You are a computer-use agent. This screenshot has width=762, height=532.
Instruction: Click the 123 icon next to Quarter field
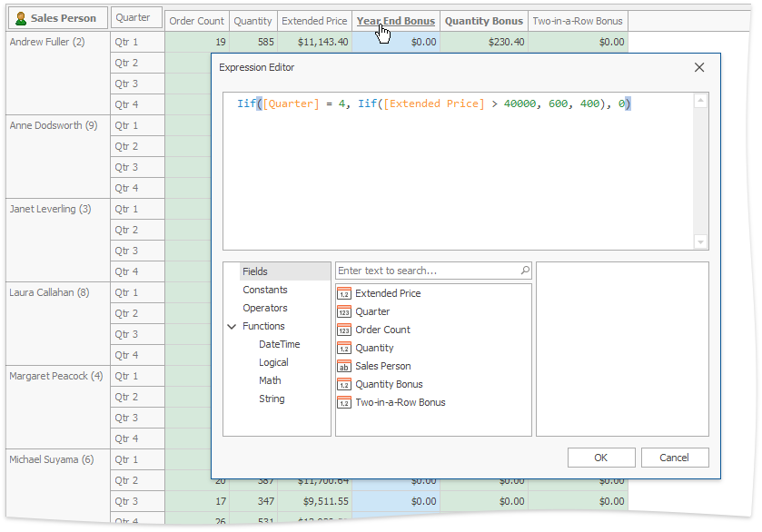(x=343, y=311)
